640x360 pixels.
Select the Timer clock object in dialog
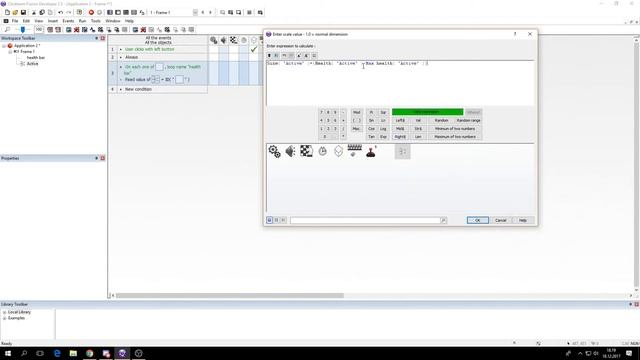click(322, 151)
